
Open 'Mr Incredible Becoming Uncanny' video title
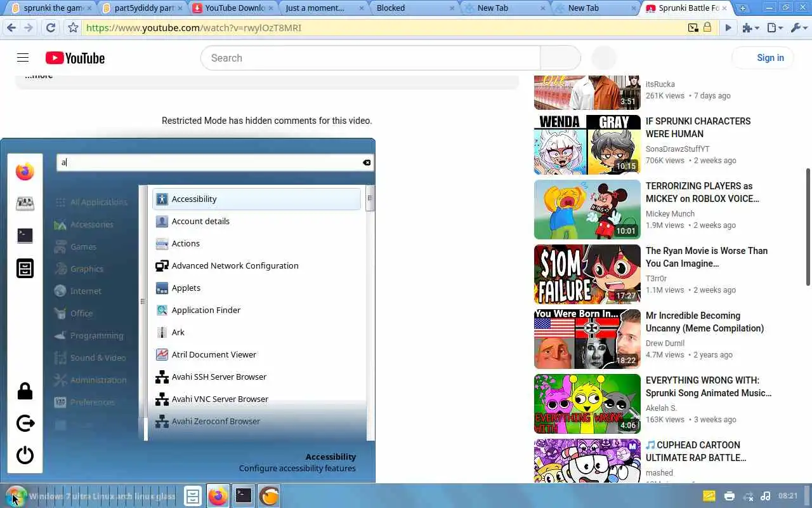[705, 321]
